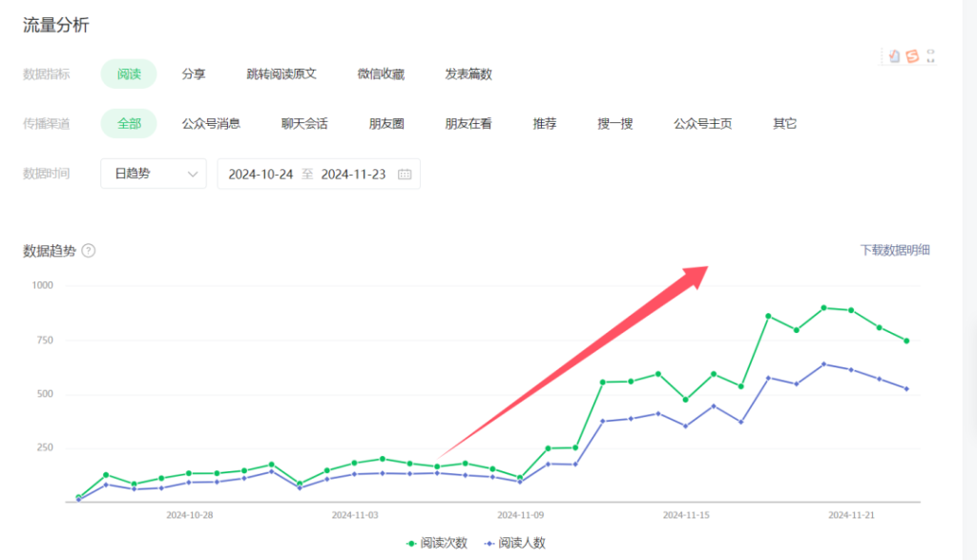Filter by 朋友圈 channel
The height and width of the screenshot is (560, 977).
[x=386, y=123]
